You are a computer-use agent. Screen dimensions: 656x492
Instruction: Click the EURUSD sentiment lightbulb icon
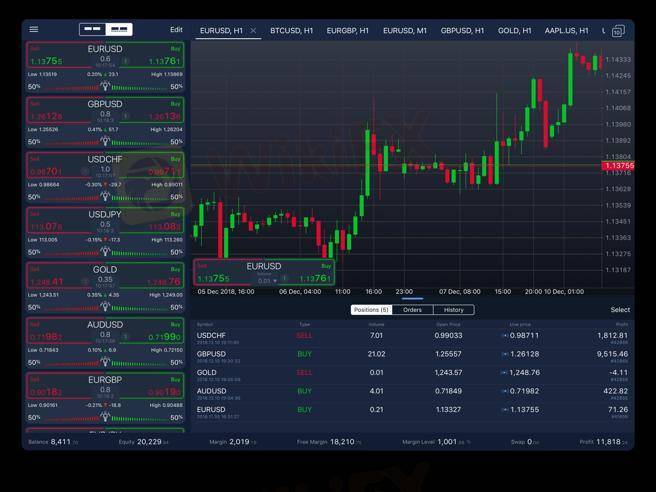coord(105,86)
